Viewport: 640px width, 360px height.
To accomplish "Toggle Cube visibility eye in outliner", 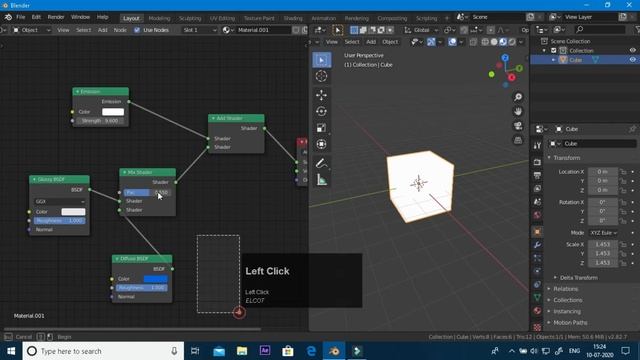I will coord(632,60).
